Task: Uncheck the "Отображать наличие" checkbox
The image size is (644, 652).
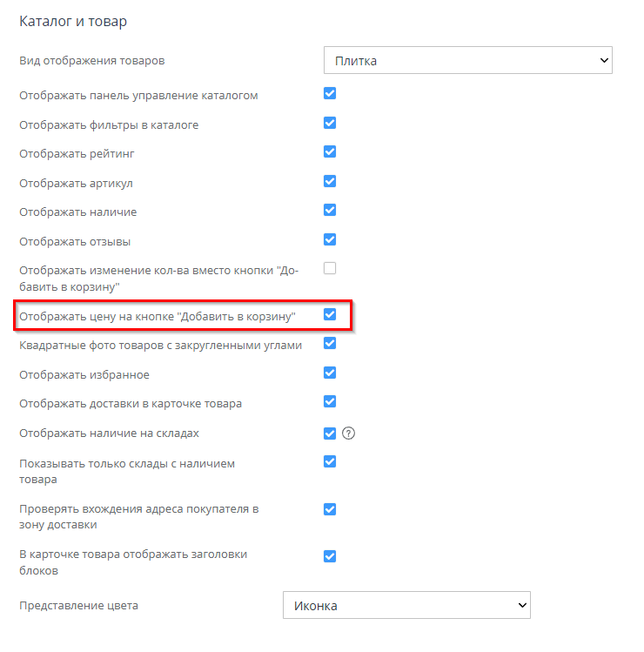Action: pyautogui.click(x=330, y=211)
